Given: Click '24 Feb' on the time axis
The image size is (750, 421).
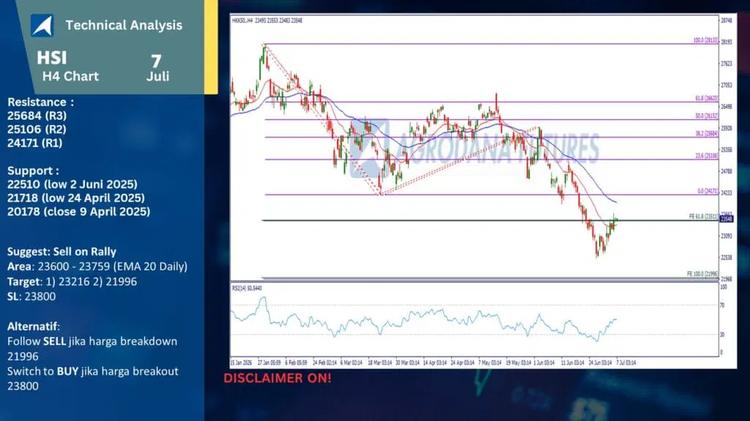Looking at the screenshot, I should pyautogui.click(x=325, y=363).
